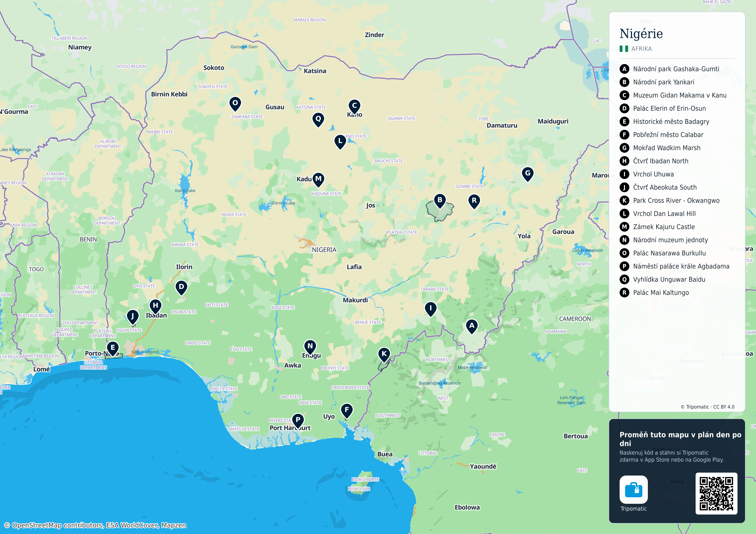The image size is (756, 534).
Task: Click legend entry Vyhlídka Unguwar Baidu
Action: pyautogui.click(x=669, y=279)
